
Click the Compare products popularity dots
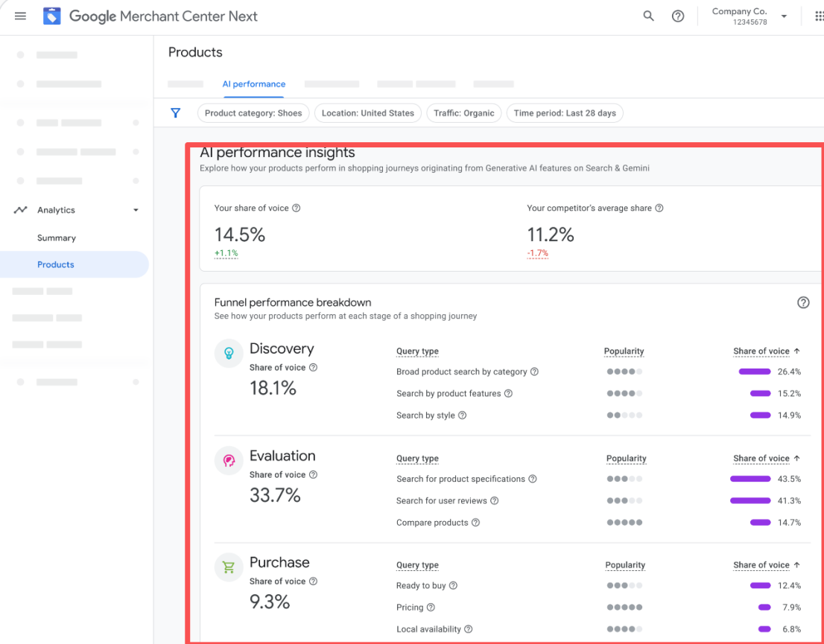[624, 523]
